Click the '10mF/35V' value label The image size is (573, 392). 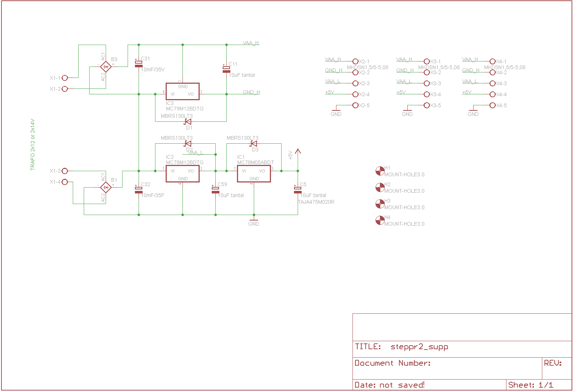tap(153, 69)
